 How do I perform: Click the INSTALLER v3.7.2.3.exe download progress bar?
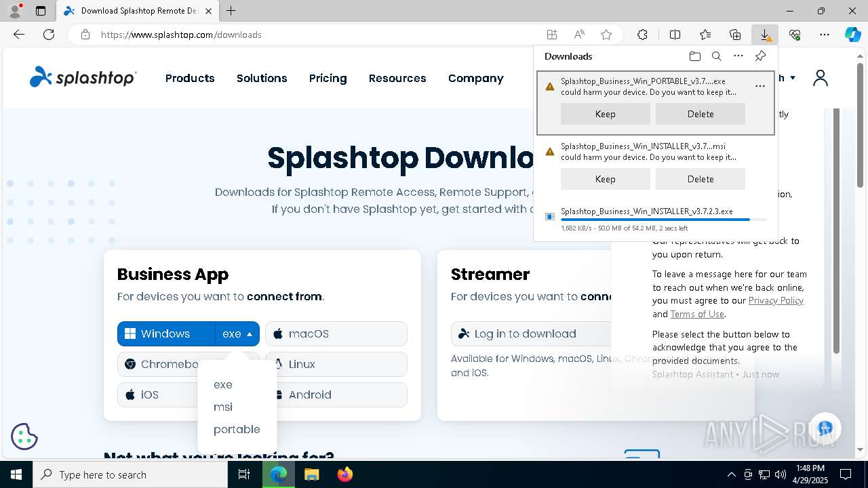tap(664, 220)
